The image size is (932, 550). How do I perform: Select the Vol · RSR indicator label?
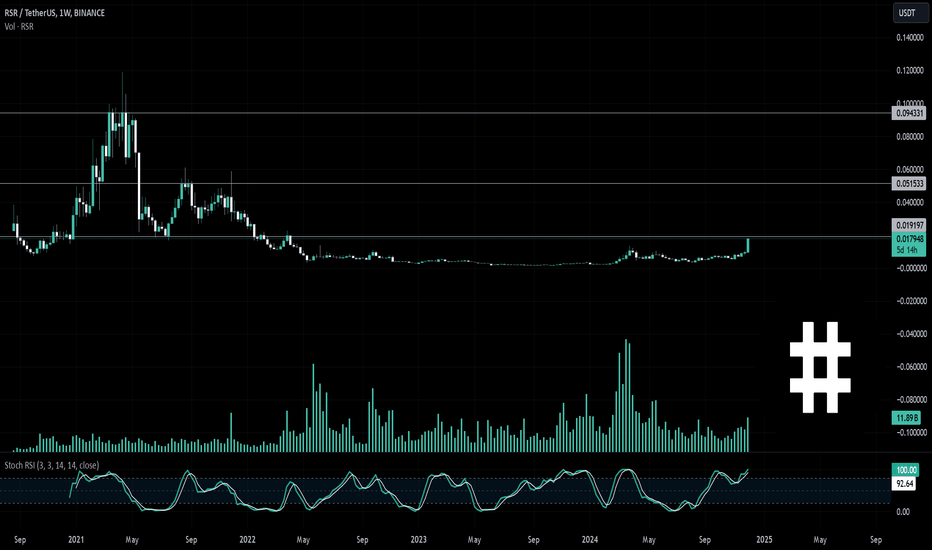19,26
